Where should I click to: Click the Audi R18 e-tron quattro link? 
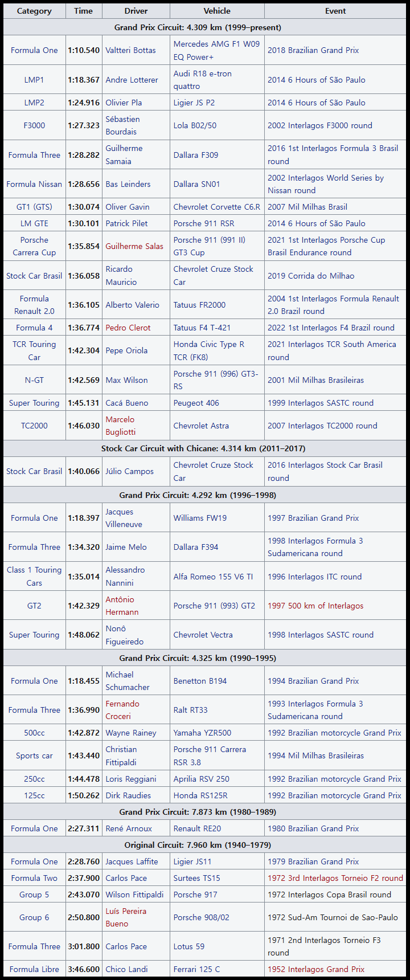pyautogui.click(x=202, y=80)
